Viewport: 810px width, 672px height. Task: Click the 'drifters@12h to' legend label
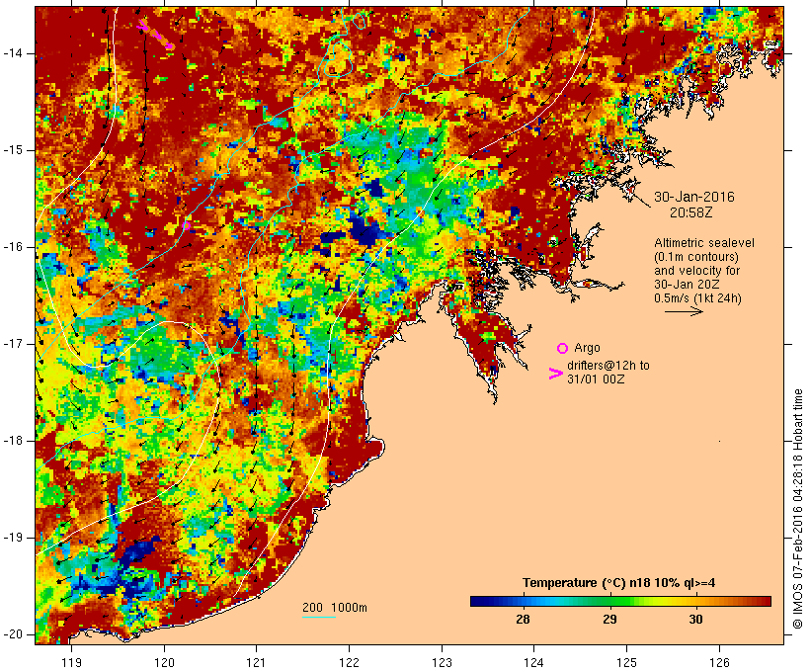point(608,366)
